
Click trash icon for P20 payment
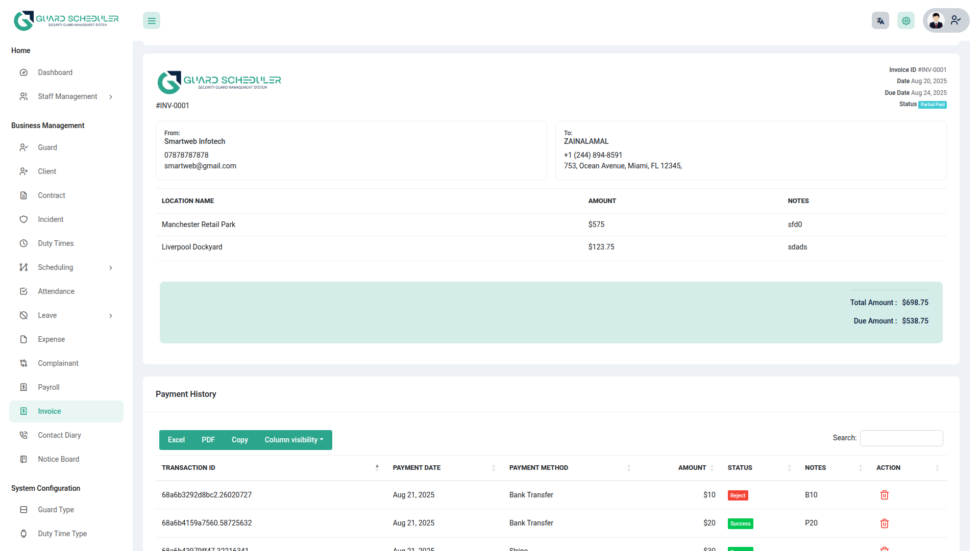click(x=884, y=523)
